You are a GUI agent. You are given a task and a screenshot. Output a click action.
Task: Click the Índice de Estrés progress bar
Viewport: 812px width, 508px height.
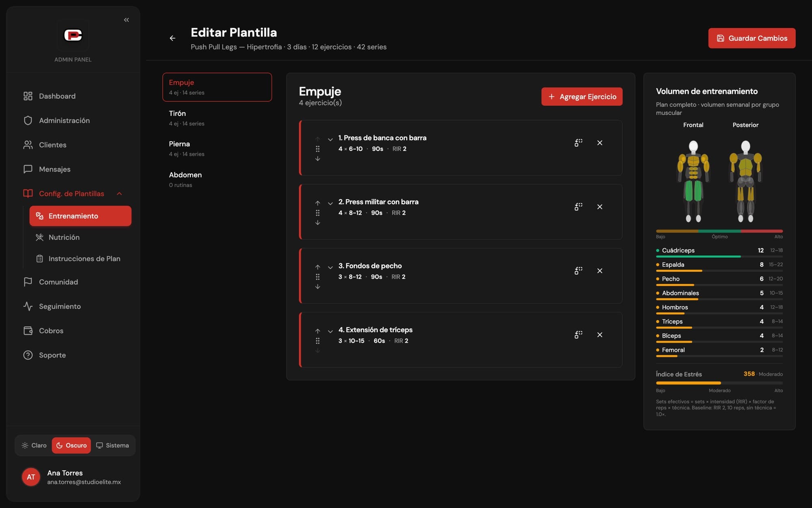(x=719, y=383)
